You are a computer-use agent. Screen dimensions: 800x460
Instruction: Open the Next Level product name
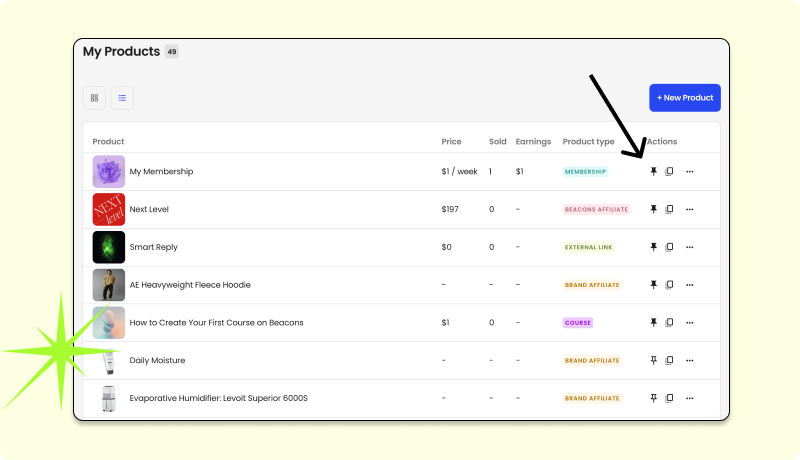pos(150,210)
